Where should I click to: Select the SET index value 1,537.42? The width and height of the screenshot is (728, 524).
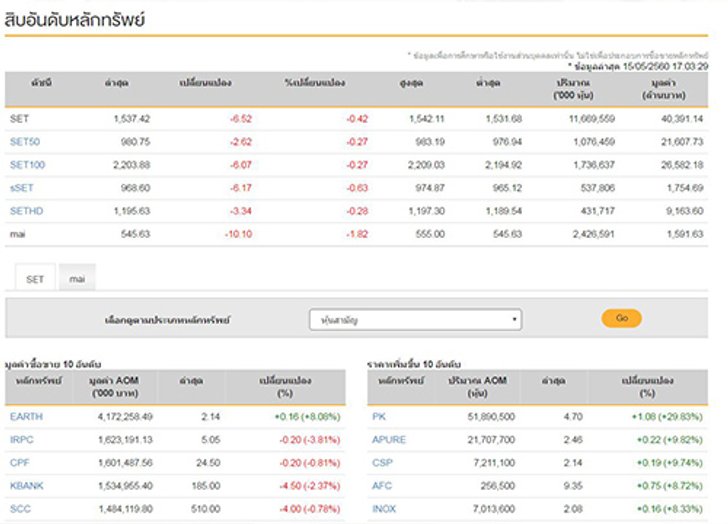click(132, 119)
